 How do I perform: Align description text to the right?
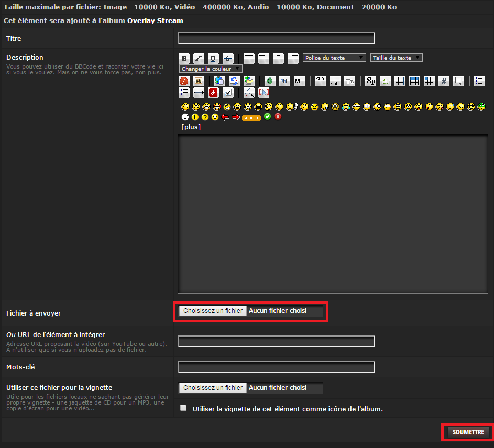tap(293, 58)
